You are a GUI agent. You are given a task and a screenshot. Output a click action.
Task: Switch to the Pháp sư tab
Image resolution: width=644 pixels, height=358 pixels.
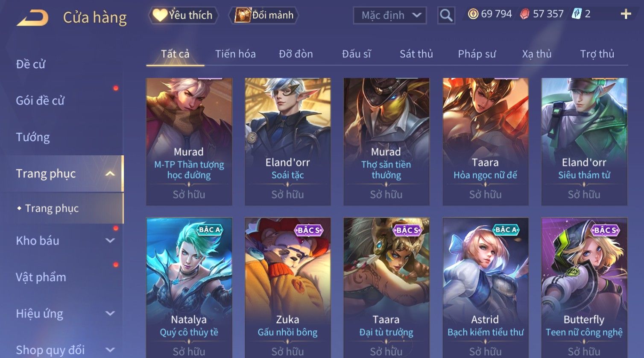pos(477,54)
